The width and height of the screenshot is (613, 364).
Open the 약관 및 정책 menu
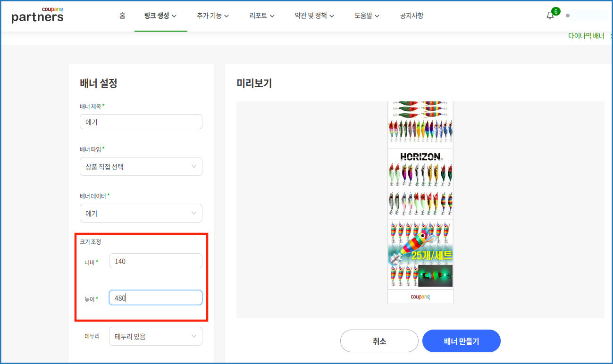(314, 16)
